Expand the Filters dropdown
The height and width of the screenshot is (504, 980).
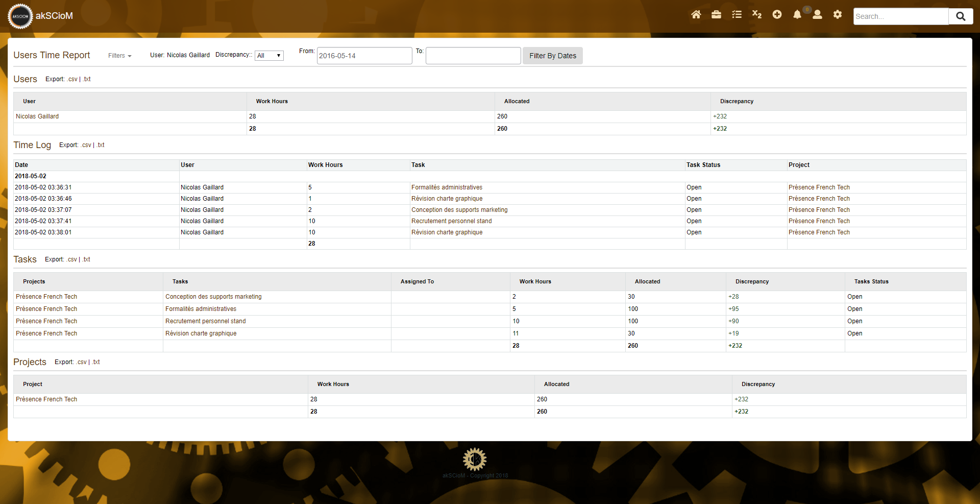click(120, 56)
